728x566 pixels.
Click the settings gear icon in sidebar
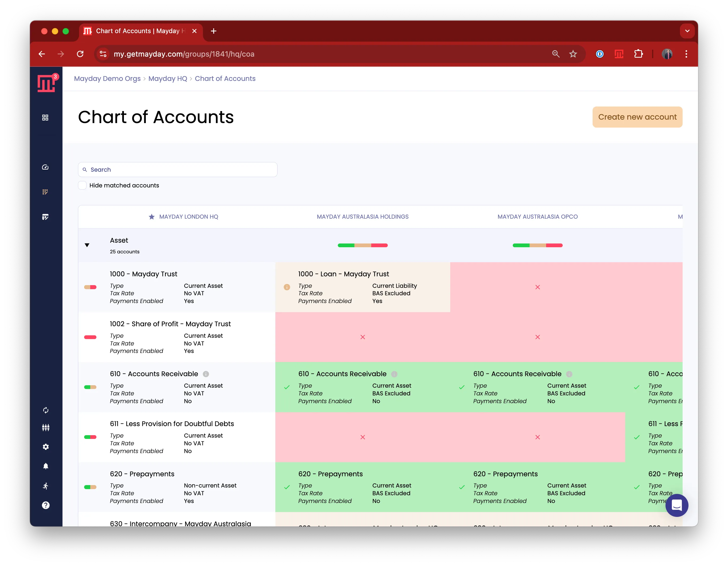pyautogui.click(x=46, y=447)
